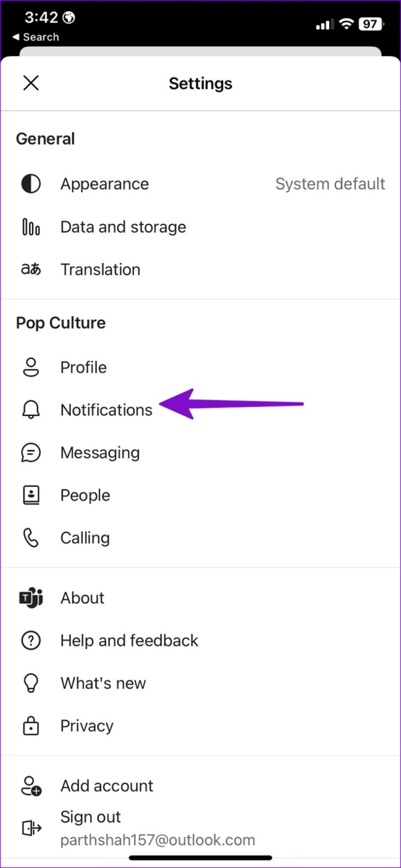Tap the What's new lightbulb icon
The width and height of the screenshot is (401, 868).
click(x=30, y=683)
